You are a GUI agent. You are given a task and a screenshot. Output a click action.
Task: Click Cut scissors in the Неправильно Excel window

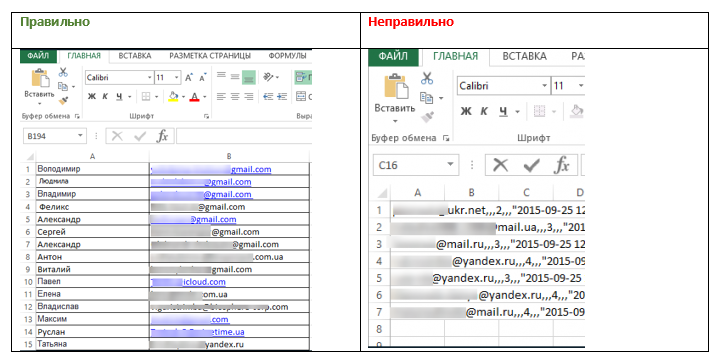click(427, 78)
